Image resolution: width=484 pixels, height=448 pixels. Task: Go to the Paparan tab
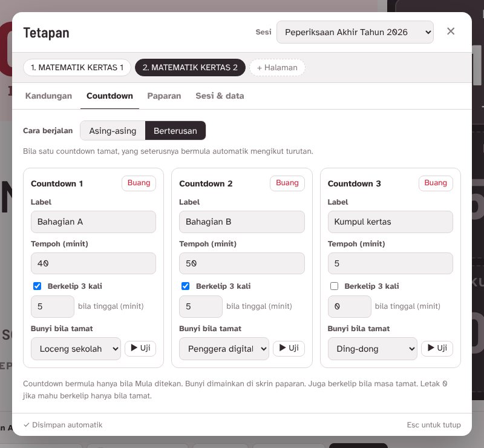[164, 96]
